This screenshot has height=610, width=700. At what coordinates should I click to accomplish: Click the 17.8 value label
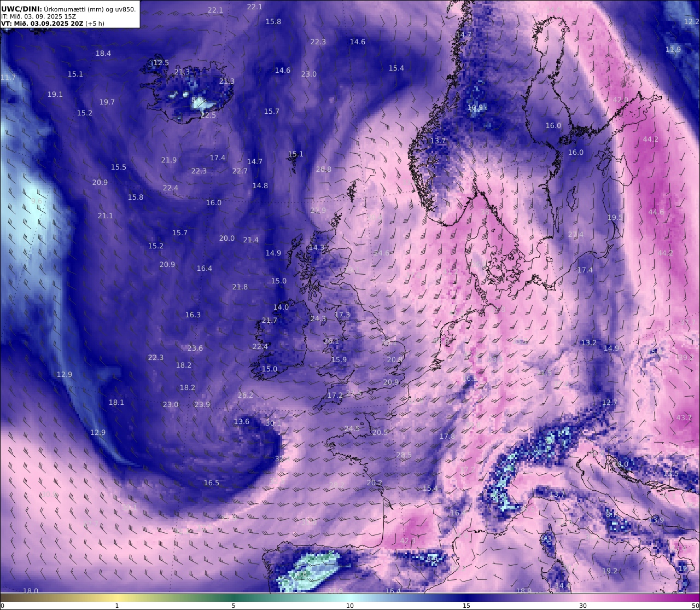pyautogui.click(x=447, y=436)
